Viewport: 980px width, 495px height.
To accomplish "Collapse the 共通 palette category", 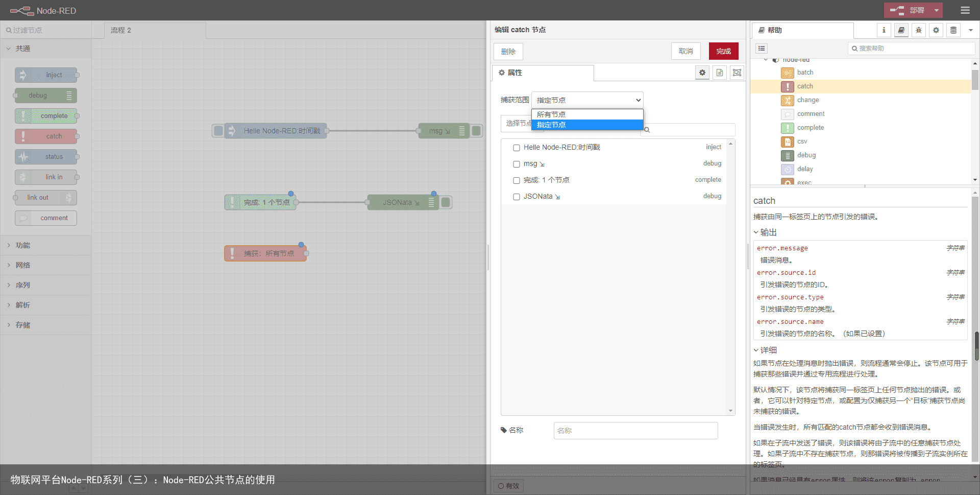I will 46,49.
